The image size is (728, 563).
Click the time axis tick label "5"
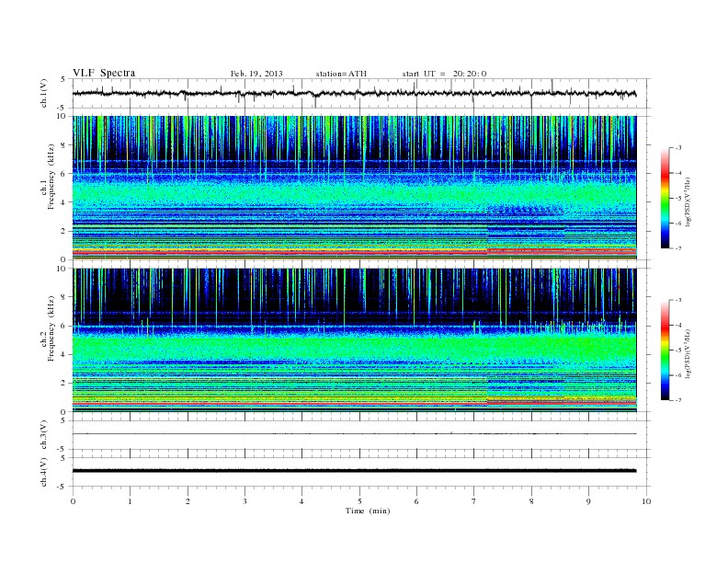359,501
